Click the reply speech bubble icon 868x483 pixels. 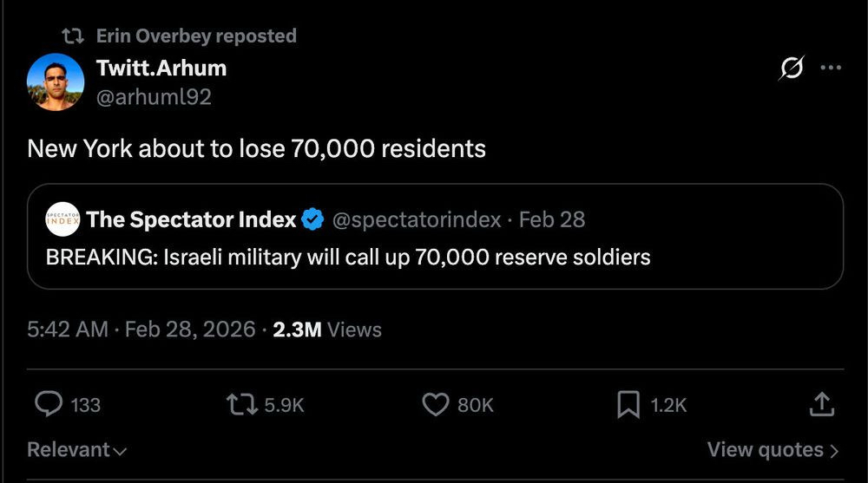tap(49, 404)
